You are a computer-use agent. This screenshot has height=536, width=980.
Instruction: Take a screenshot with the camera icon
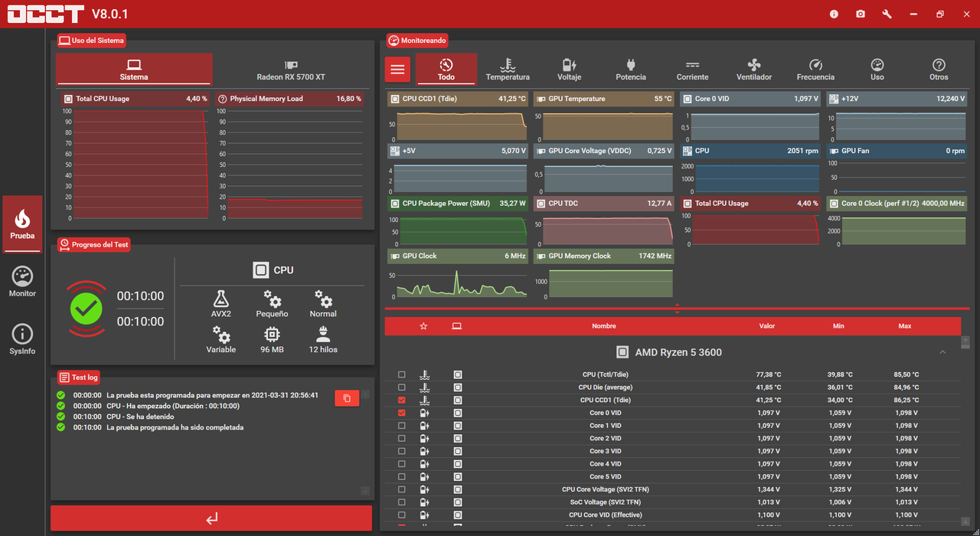coord(861,14)
